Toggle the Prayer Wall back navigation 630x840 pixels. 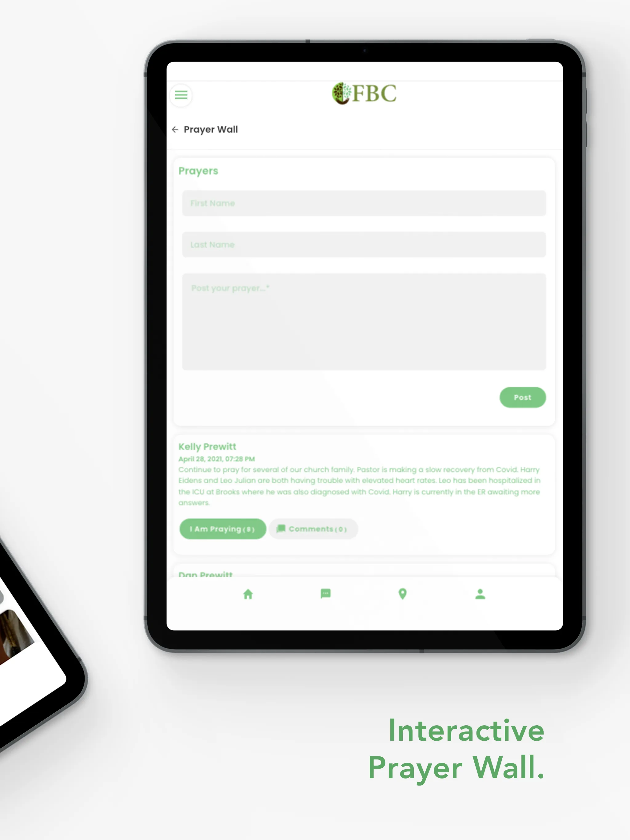point(175,129)
